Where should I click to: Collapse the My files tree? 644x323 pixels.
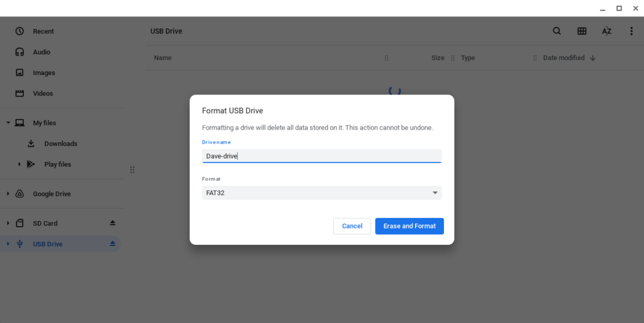8,123
